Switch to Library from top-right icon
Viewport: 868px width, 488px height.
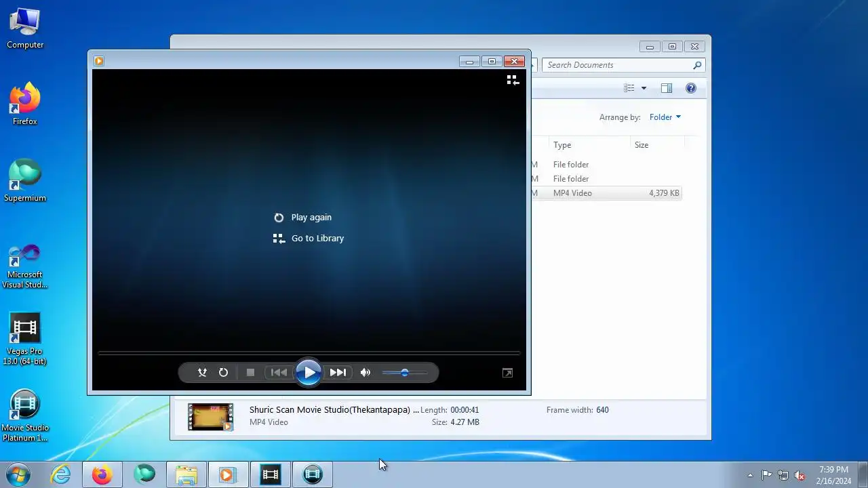pyautogui.click(x=513, y=80)
